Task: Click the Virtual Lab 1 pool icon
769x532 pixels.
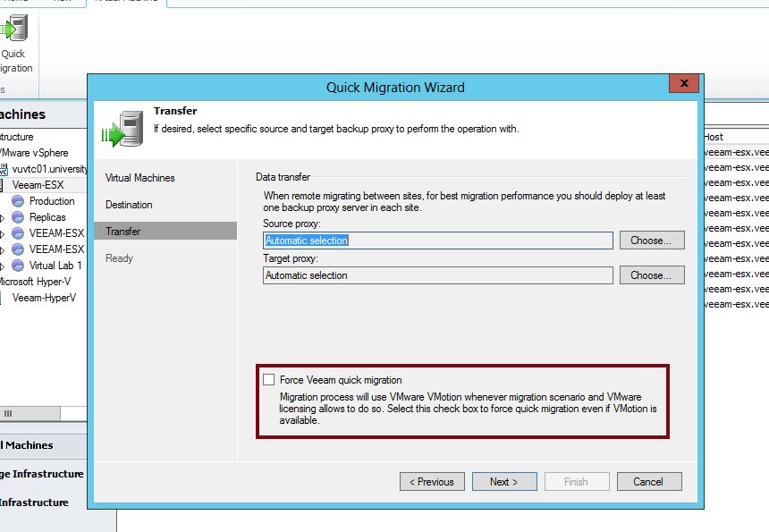Action: click(x=18, y=266)
